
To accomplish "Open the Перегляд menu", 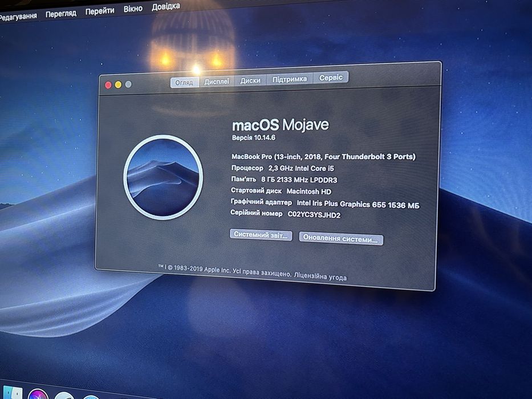I will click(61, 14).
